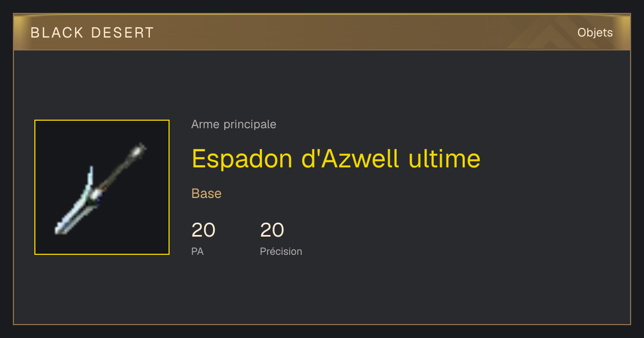Click the PA stat value 20

[x=203, y=230]
